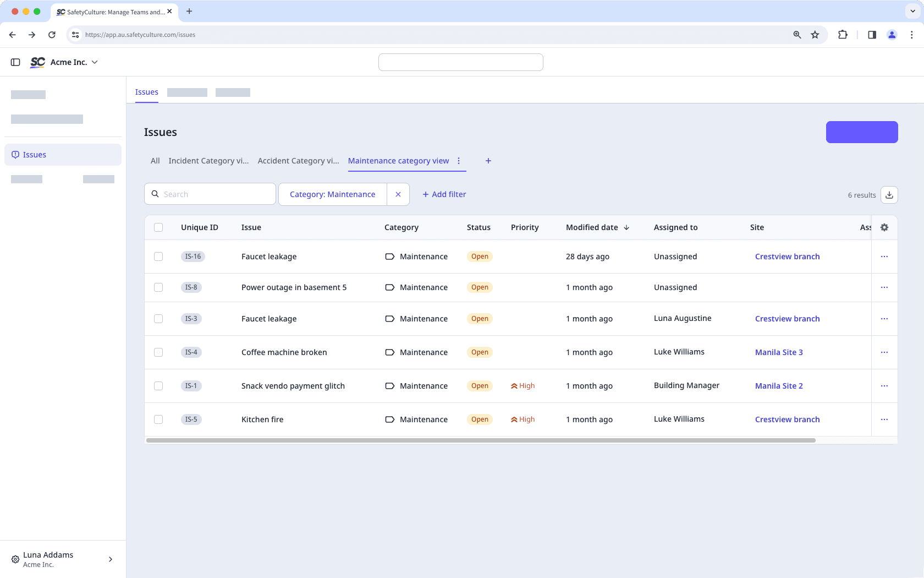This screenshot has height=578, width=924.
Task: Select Issues in the sidebar
Action: [34, 154]
